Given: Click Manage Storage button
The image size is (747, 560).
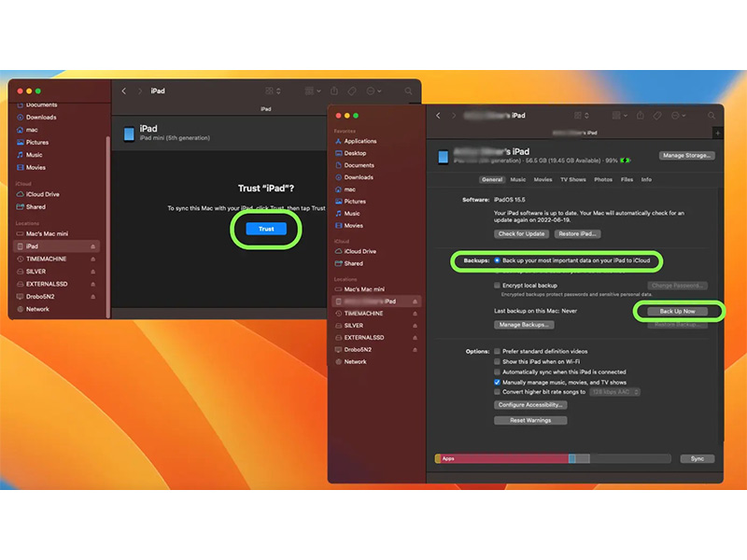Looking at the screenshot, I should coord(686,156).
